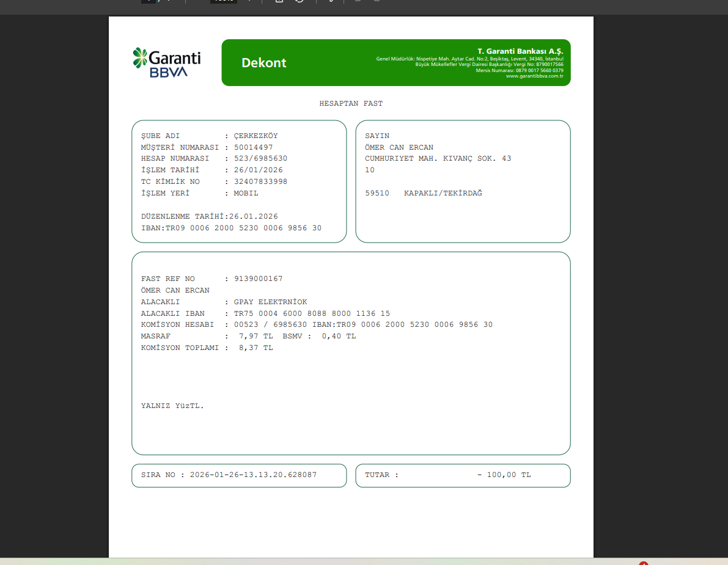Click the 'MÜŞTERİ NUMARASI' label
The image size is (728, 565).
click(180, 148)
